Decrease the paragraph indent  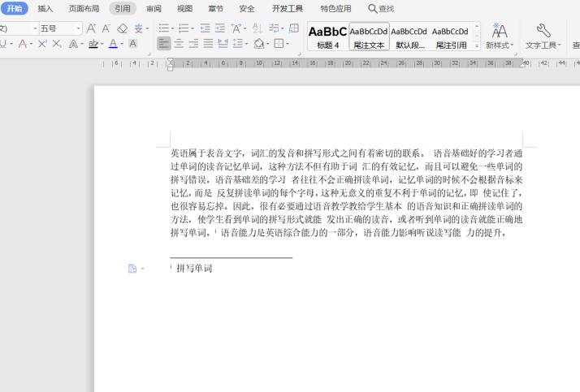tap(205, 28)
